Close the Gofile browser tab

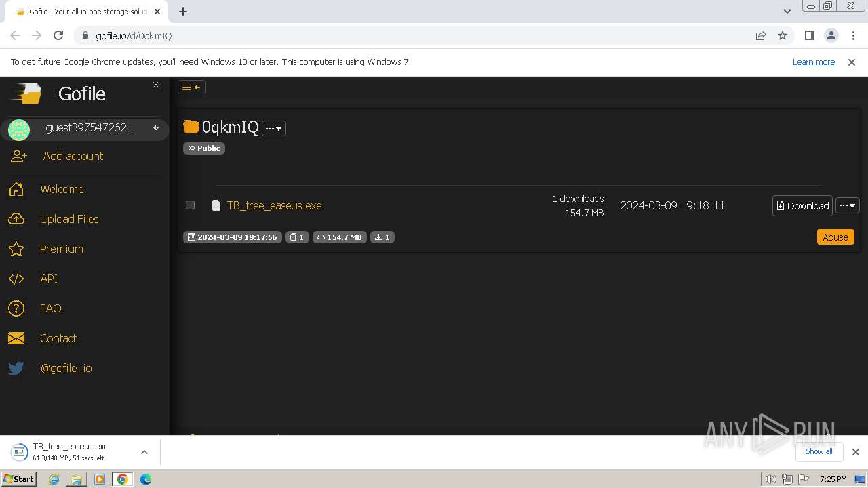[157, 12]
